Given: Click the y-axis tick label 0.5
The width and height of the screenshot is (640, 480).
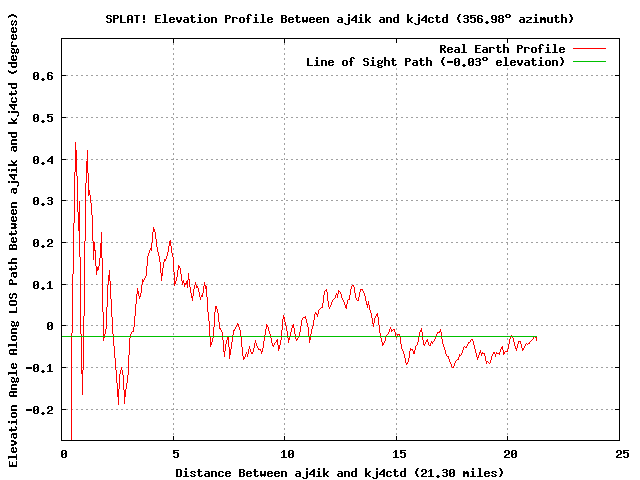Looking at the screenshot, I should (x=43, y=118).
